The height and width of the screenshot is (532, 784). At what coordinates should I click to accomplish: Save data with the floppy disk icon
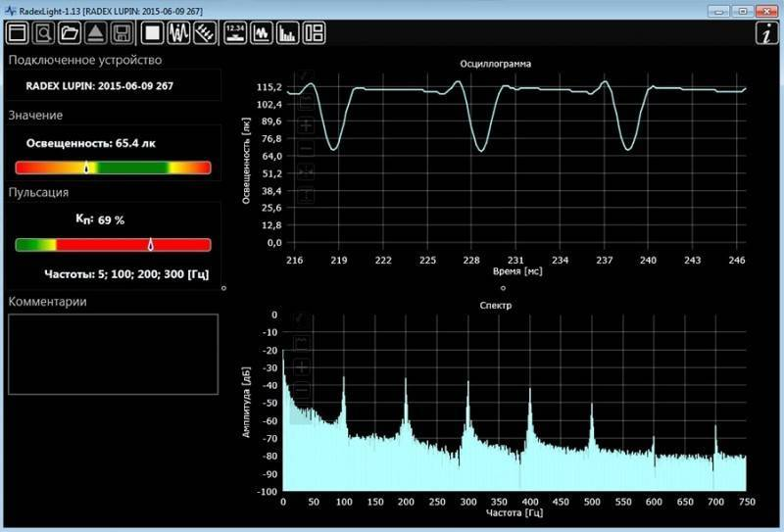pyautogui.click(x=122, y=33)
